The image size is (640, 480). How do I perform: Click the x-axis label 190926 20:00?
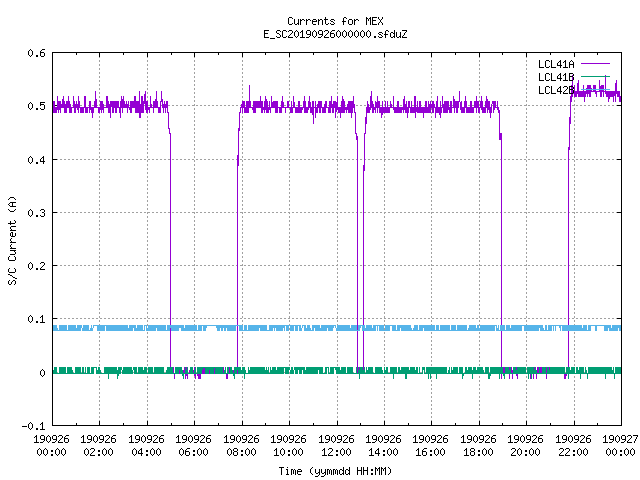coord(526,446)
